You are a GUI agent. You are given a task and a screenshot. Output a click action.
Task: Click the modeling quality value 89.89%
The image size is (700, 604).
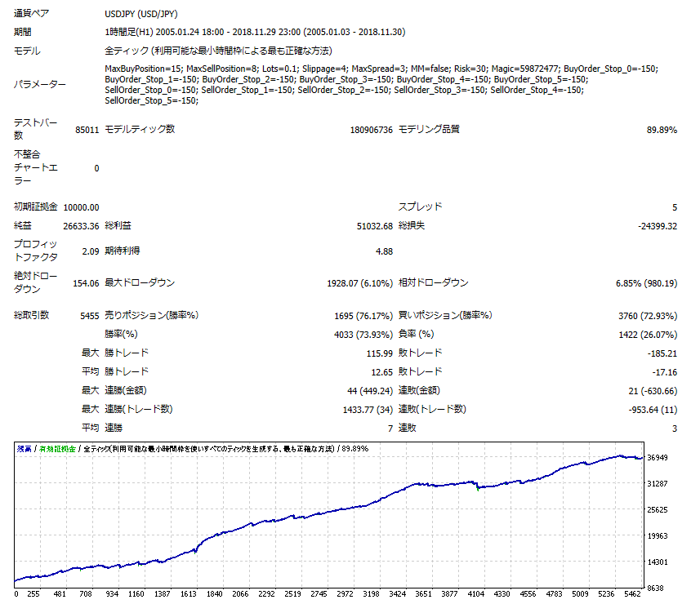click(662, 130)
